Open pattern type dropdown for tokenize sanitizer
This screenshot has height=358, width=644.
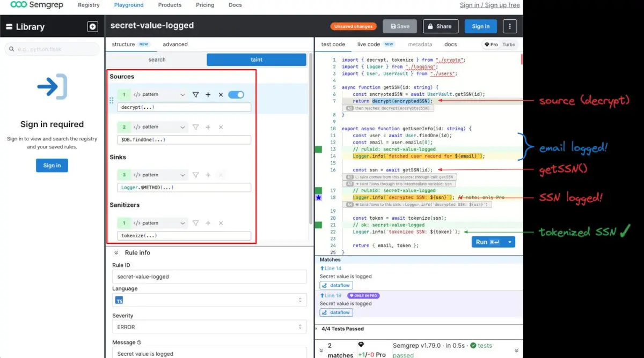point(159,223)
